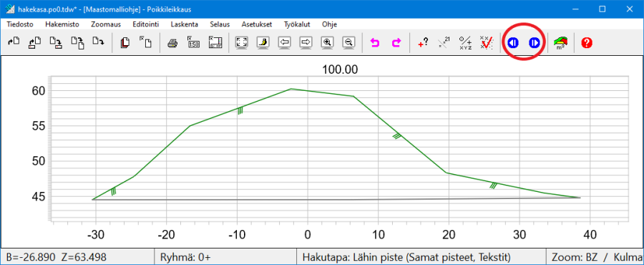The width and height of the screenshot is (644, 265).
Task: Click the zoom in magnifier icon
Action: pyautogui.click(x=327, y=42)
